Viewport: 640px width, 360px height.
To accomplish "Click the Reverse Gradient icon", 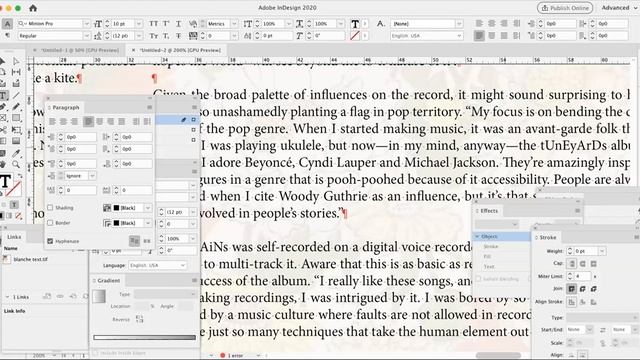I will tap(140, 319).
